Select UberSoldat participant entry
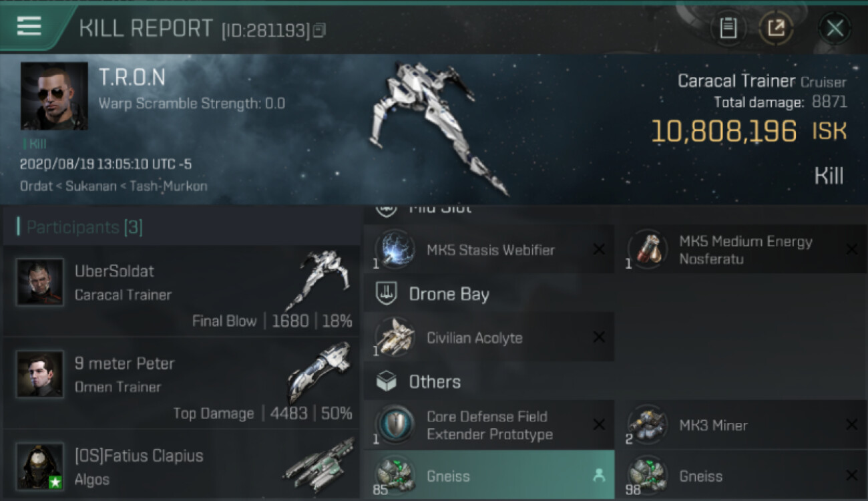The height and width of the screenshot is (501, 868). [x=181, y=291]
